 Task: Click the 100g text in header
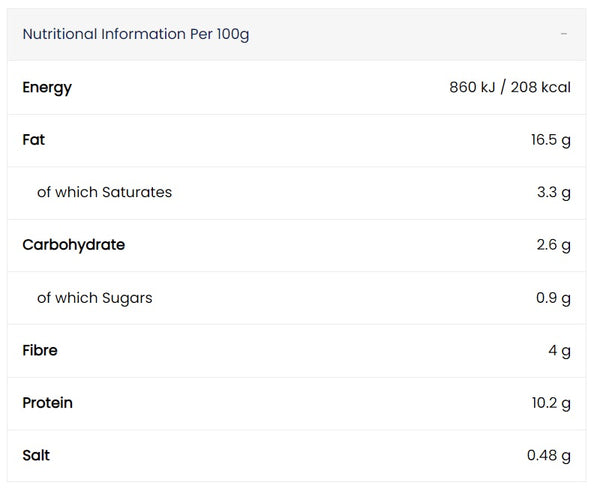click(233, 35)
